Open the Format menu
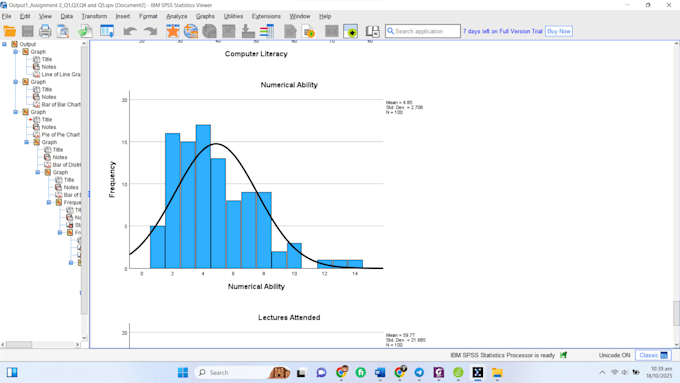Viewport: 680px width, 383px height. coord(148,16)
